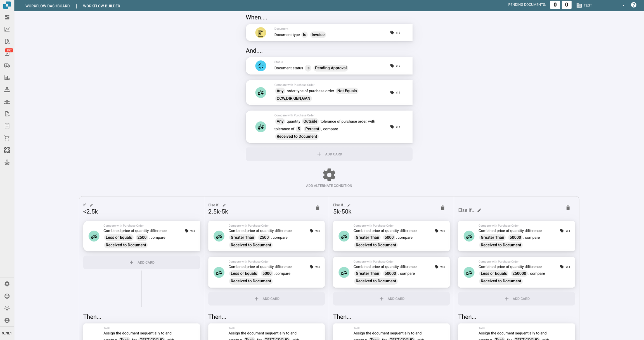
Task: Edit the <2.5k branch name pencil
Action: click(x=91, y=205)
